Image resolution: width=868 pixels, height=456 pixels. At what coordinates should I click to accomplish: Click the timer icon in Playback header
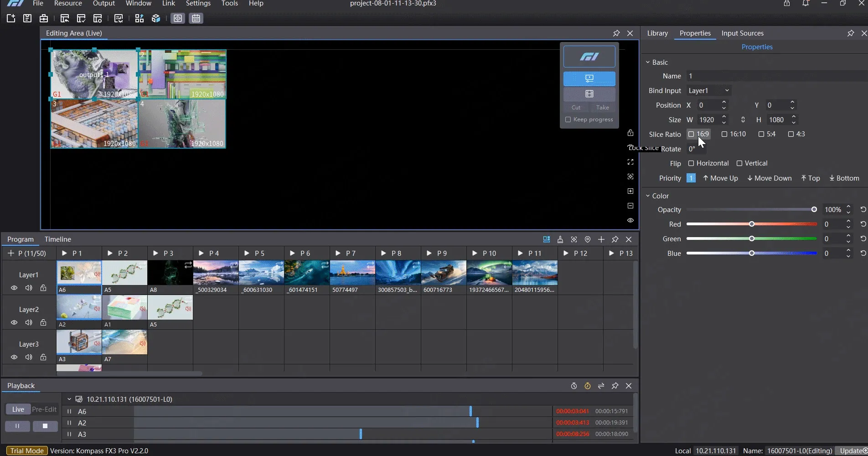(574, 386)
